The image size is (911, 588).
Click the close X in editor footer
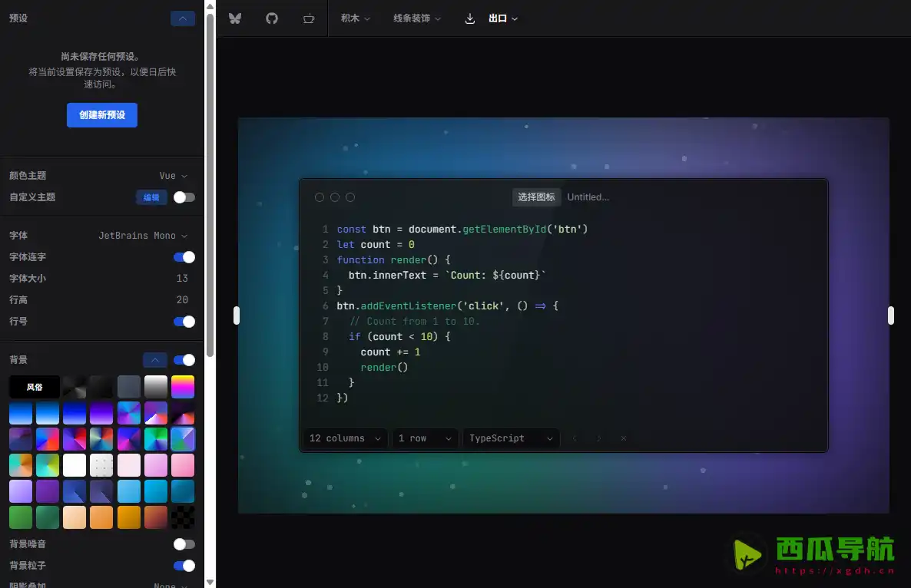[x=624, y=438]
